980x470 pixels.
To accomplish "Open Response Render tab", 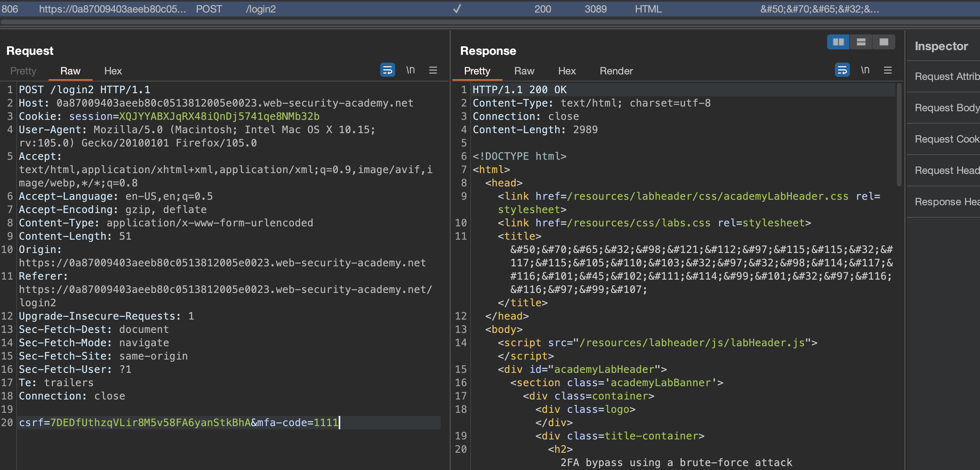I will click(616, 71).
